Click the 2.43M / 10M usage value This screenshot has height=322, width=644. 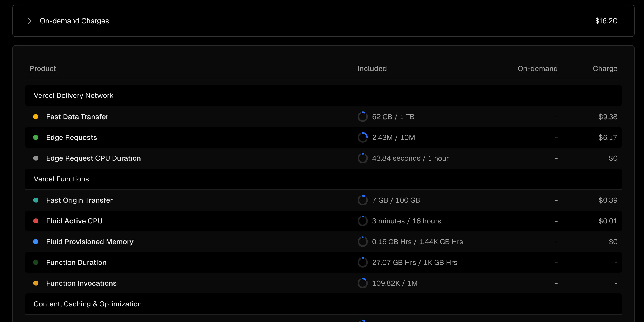[393, 137]
